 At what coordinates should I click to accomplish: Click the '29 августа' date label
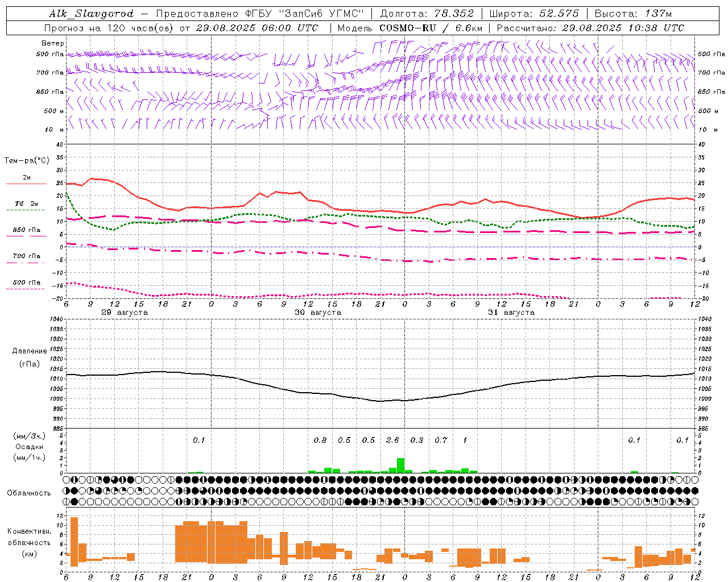click(125, 313)
